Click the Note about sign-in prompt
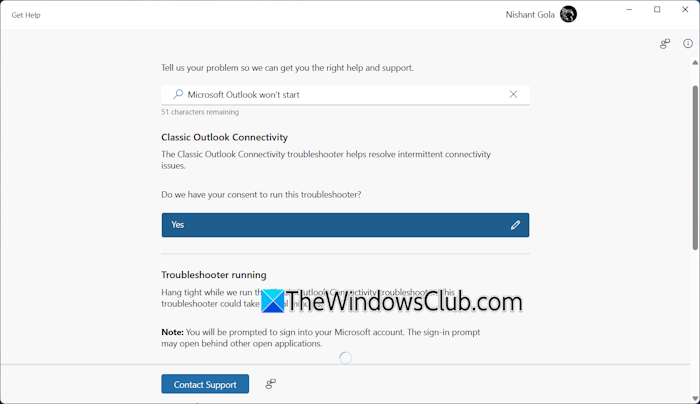This screenshot has width=700, height=404. (321, 338)
